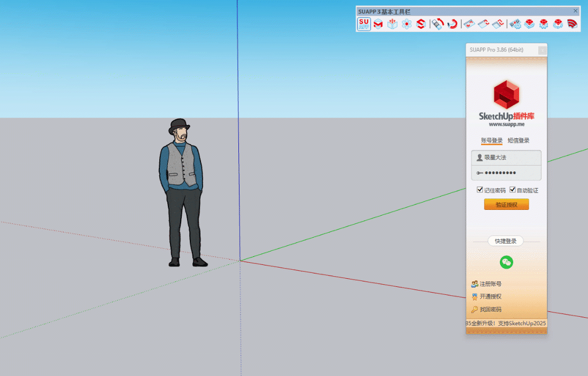Open the 开通授权 link
The height and width of the screenshot is (376, 588).
pyautogui.click(x=490, y=296)
